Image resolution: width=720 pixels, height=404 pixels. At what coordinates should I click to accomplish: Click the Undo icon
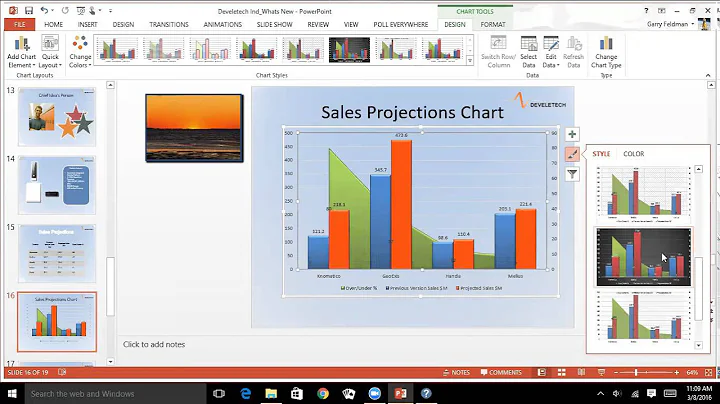coord(44,11)
